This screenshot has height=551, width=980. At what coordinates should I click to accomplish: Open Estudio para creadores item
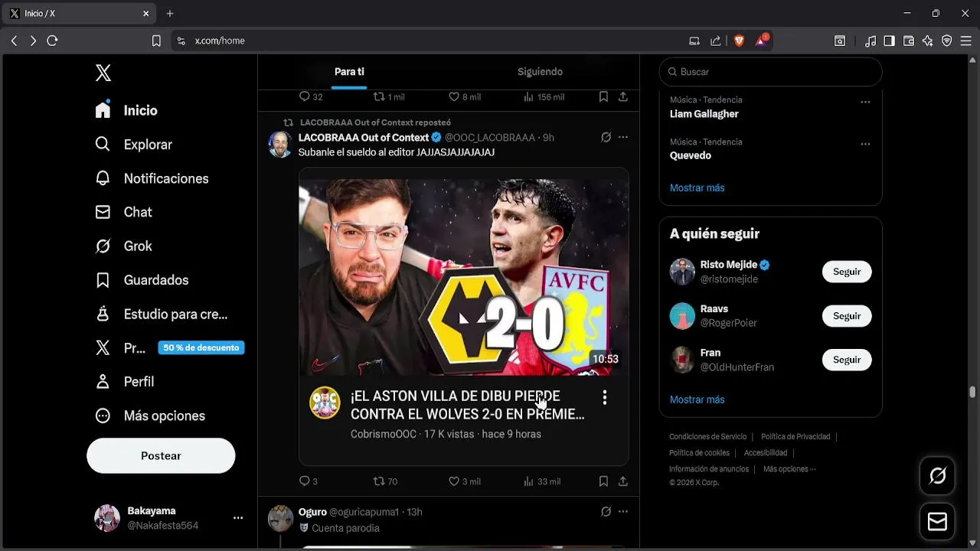(161, 314)
